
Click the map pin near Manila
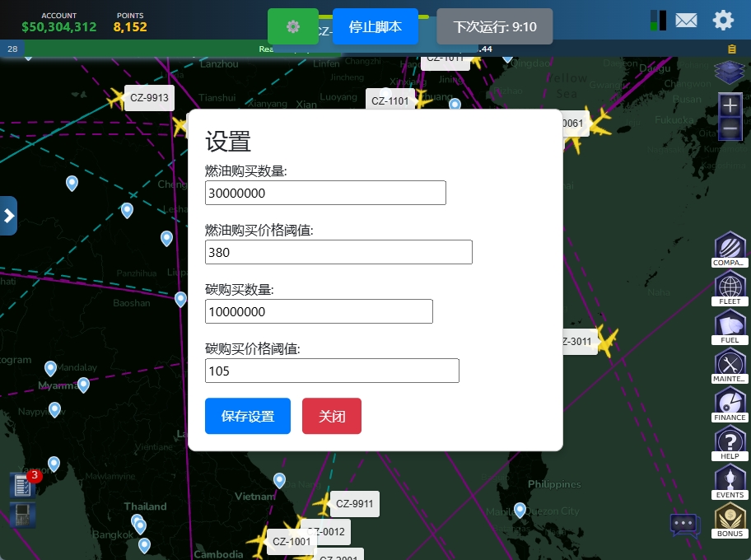click(x=520, y=510)
